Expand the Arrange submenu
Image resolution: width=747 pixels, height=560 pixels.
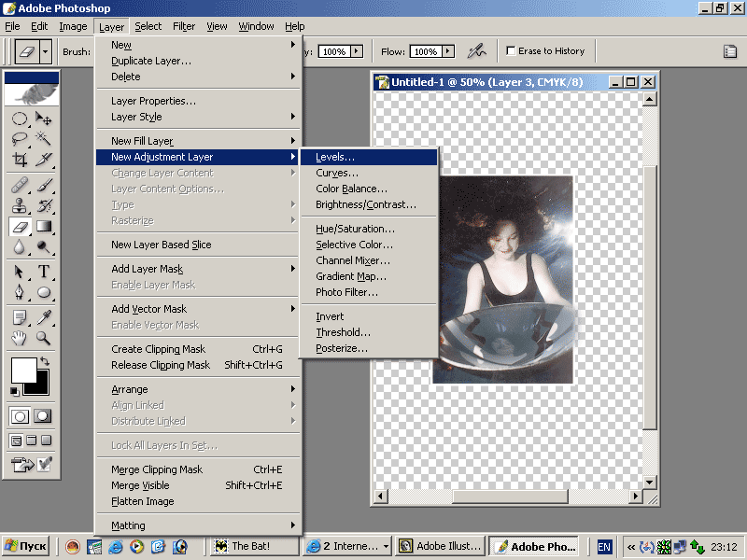pos(199,389)
